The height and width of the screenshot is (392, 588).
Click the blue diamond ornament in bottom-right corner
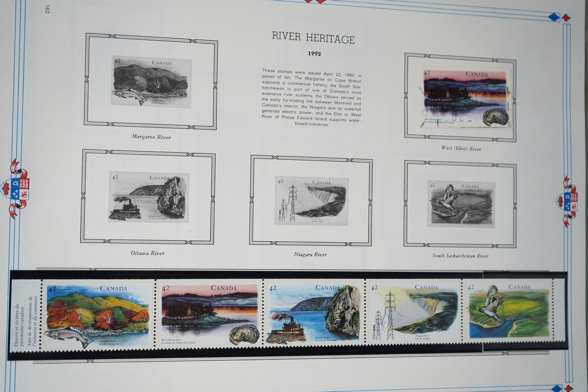(556, 388)
